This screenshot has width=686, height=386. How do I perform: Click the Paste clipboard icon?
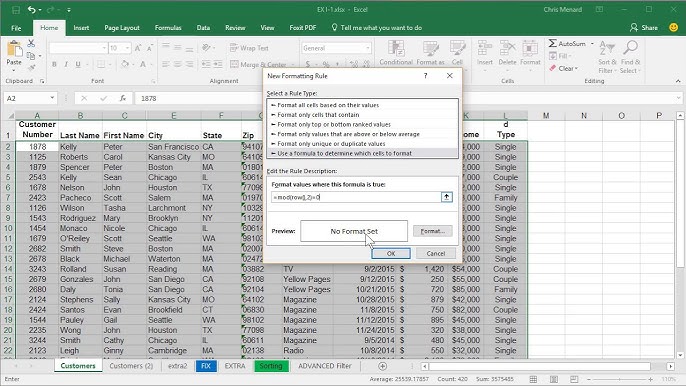[x=14, y=49]
